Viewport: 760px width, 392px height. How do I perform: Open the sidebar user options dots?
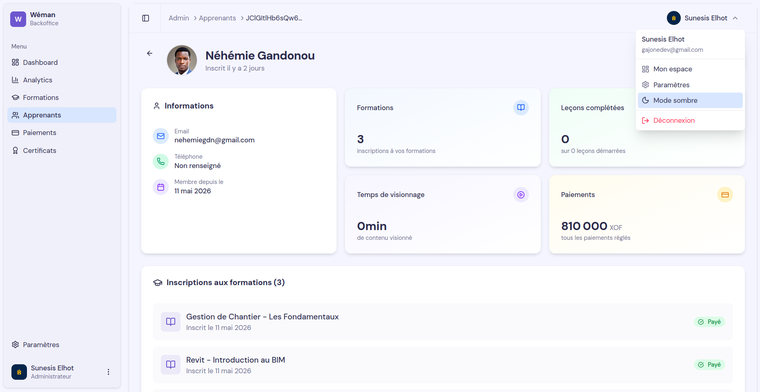tap(108, 372)
